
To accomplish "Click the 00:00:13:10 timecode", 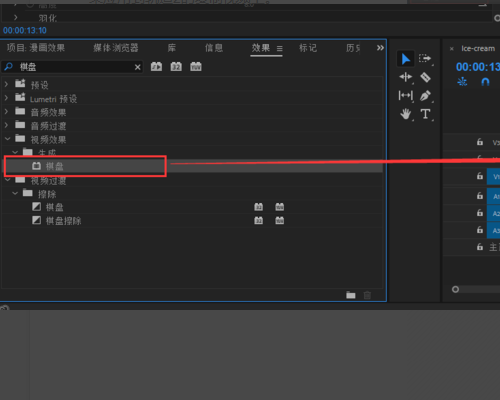I will 25,31.
